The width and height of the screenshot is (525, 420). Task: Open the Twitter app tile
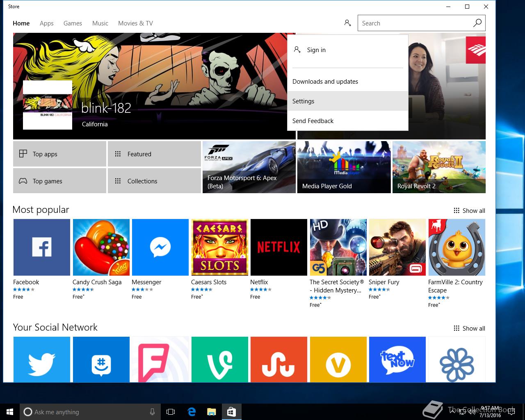tap(42, 360)
